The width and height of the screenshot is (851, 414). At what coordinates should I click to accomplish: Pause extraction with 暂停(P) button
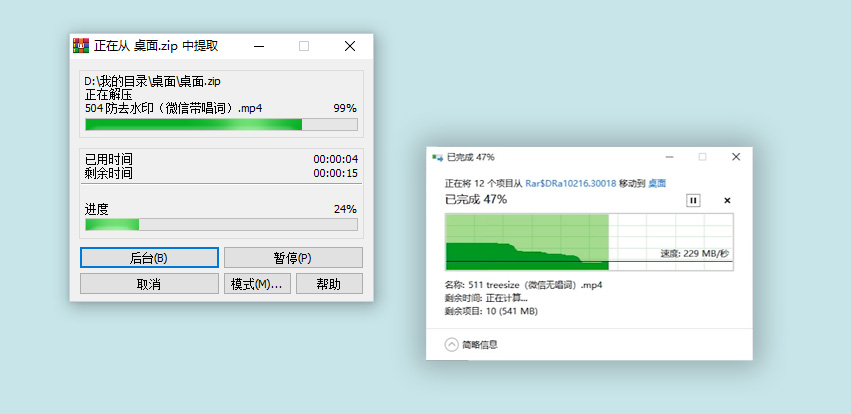(293, 258)
